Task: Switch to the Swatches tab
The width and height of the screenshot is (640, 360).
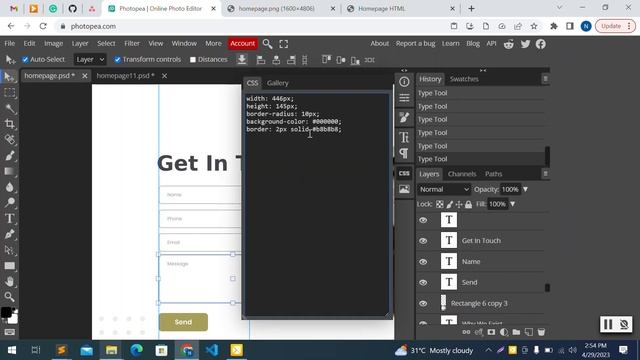Action: [464, 79]
